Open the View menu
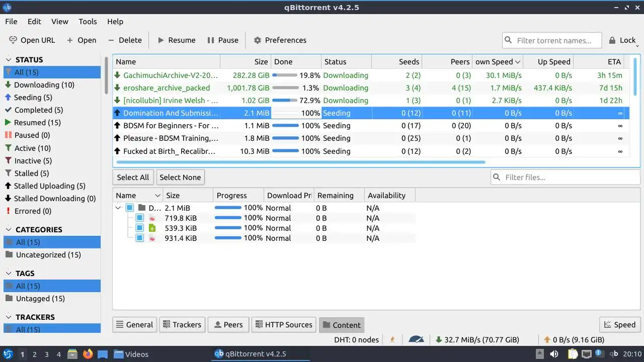This screenshot has width=644, height=362. [x=59, y=22]
